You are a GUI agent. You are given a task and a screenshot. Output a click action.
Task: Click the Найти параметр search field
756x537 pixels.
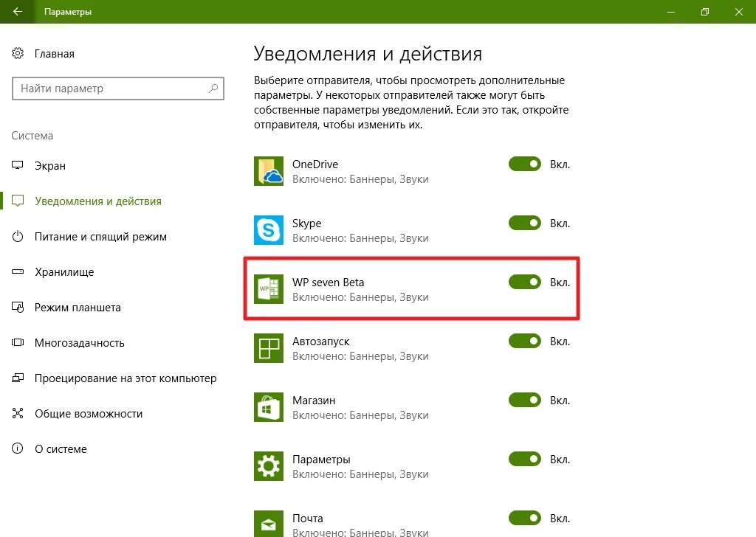point(118,89)
